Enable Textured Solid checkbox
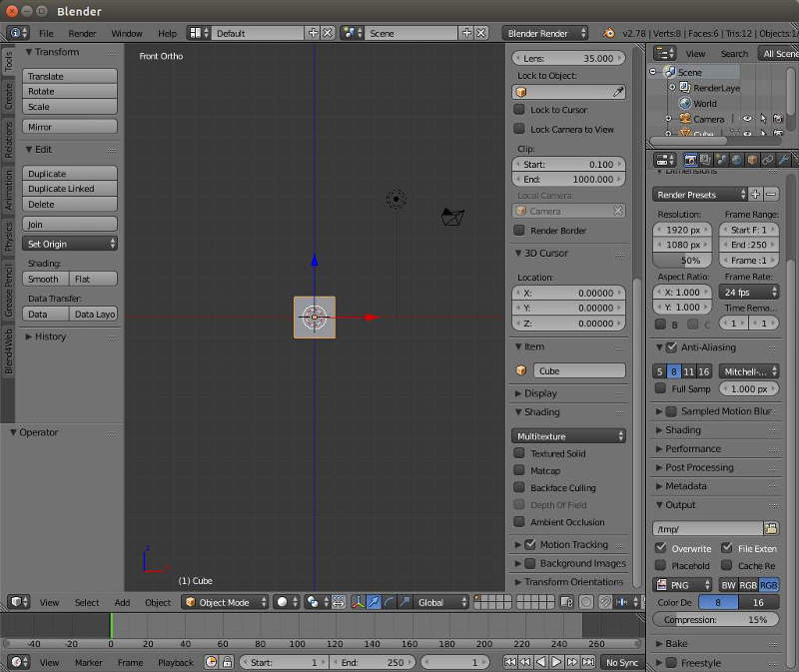Image resolution: width=799 pixels, height=672 pixels. [518, 453]
